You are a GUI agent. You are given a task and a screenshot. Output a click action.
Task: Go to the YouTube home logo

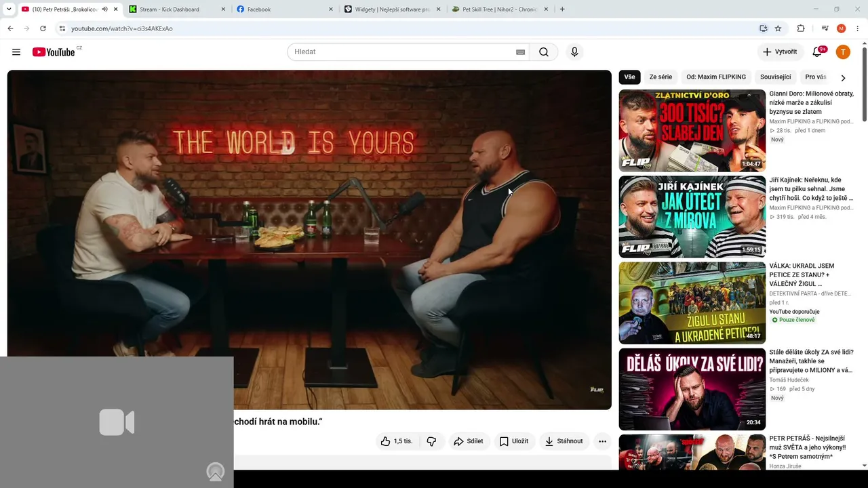[54, 52]
